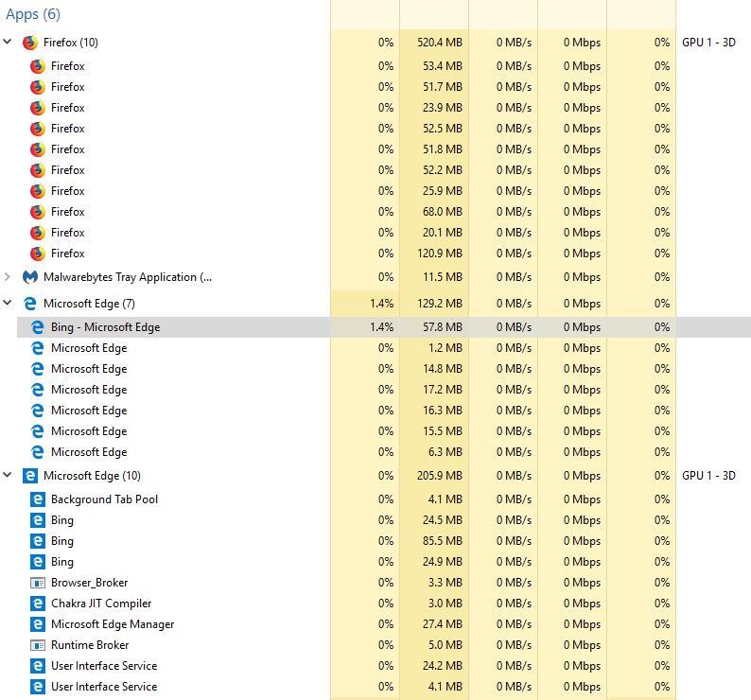751x700 pixels.
Task: Select the Microsoft Edge Manager process
Action: [384, 623]
